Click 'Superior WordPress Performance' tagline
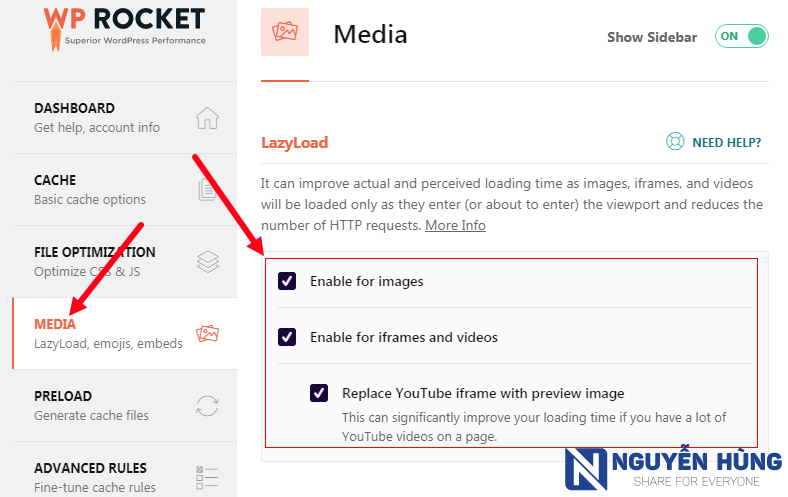 point(135,41)
